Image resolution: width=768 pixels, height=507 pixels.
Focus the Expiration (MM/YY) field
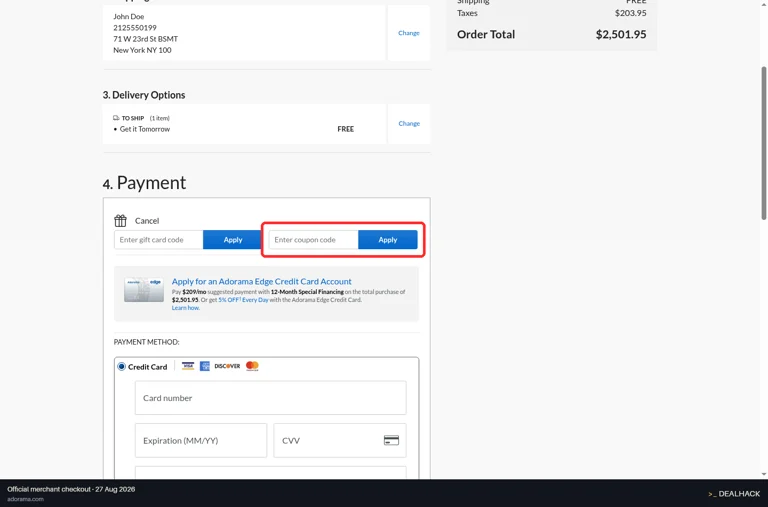click(x=201, y=440)
